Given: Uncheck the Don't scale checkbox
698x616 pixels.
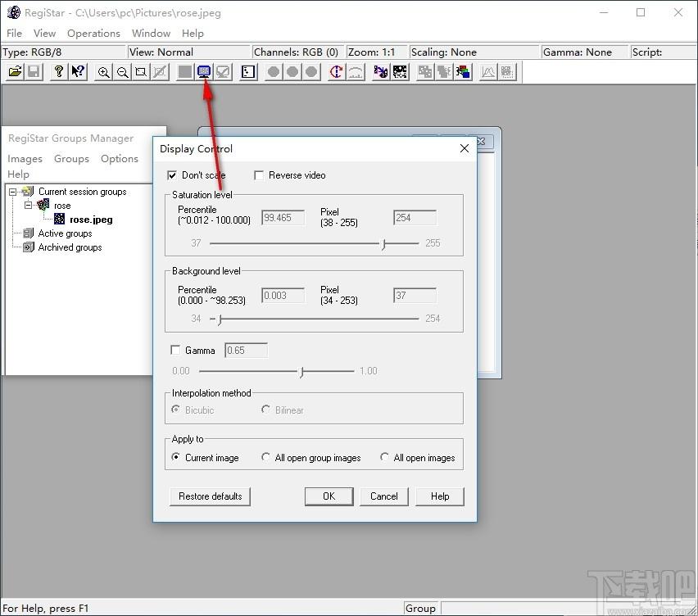Looking at the screenshot, I should pos(172,175).
